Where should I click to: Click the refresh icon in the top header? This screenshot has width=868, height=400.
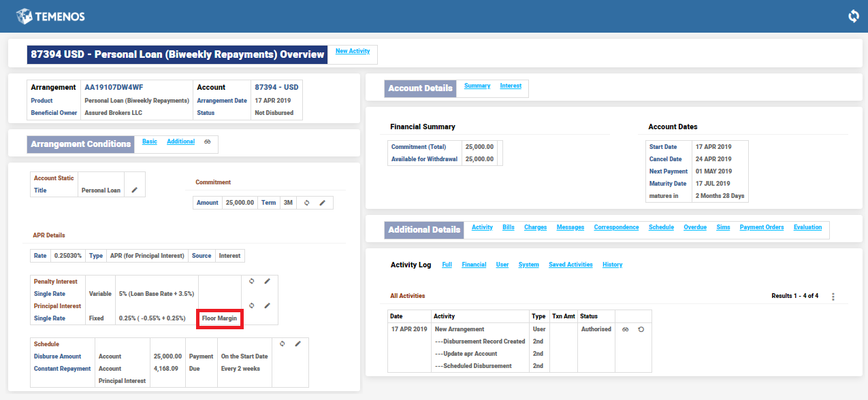tap(854, 16)
